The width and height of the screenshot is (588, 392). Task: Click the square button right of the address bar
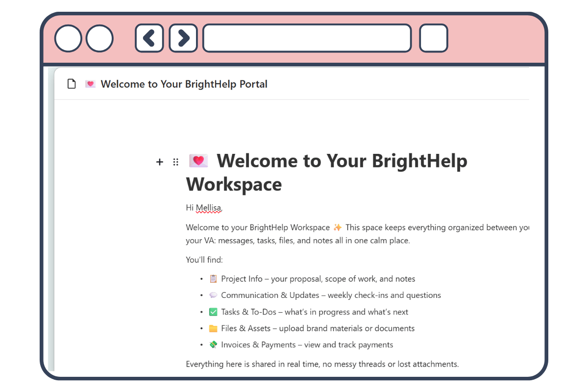[x=433, y=38]
